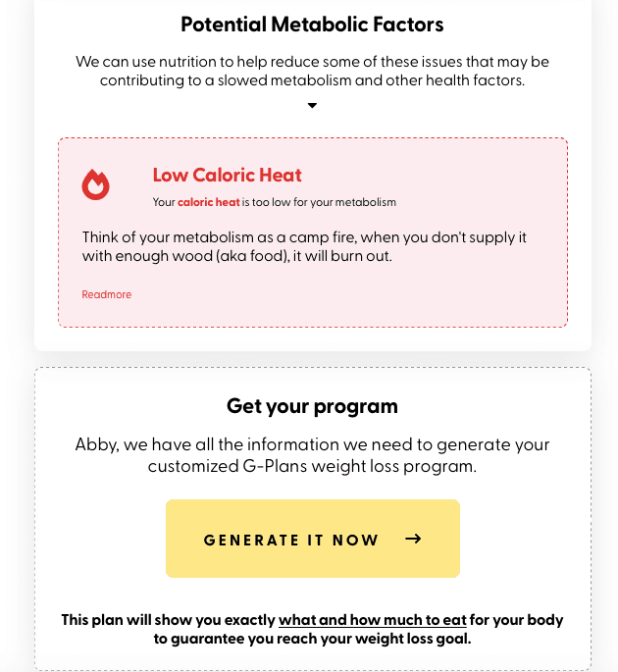Click the word 'Your' before caloric heat
The height and width of the screenshot is (672, 618).
point(164,202)
